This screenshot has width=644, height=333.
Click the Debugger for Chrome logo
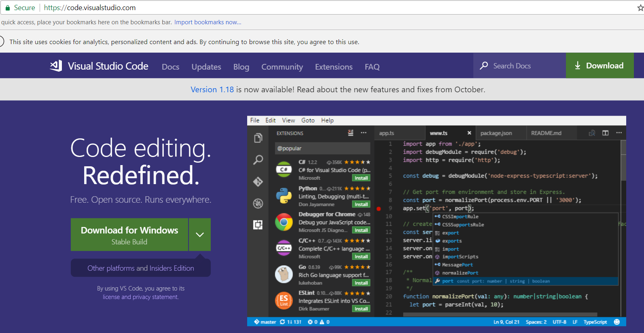click(284, 222)
